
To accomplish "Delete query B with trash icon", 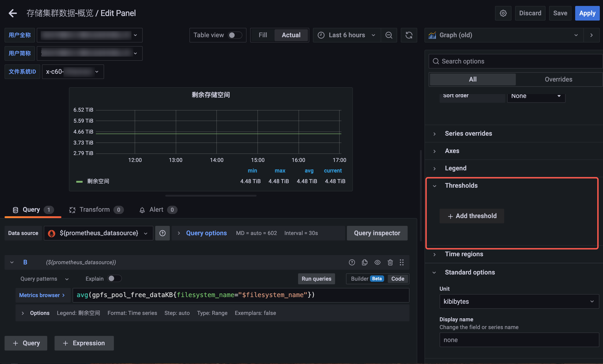I will 390,262.
